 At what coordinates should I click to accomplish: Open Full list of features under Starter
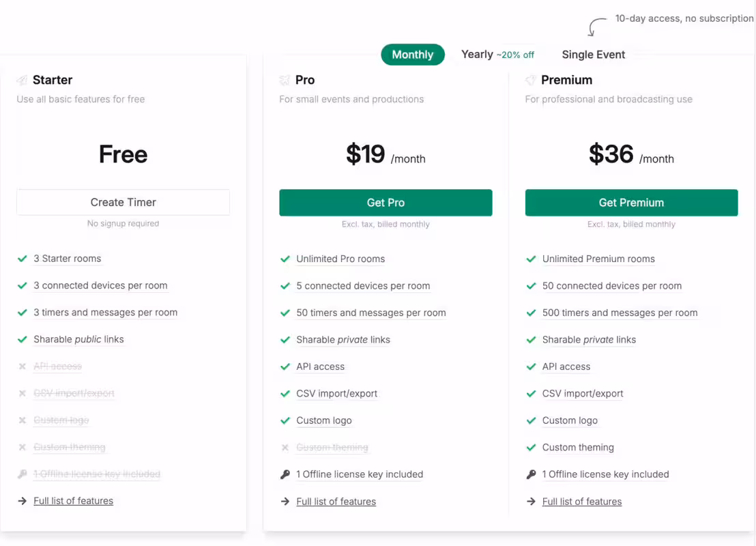pyautogui.click(x=73, y=501)
